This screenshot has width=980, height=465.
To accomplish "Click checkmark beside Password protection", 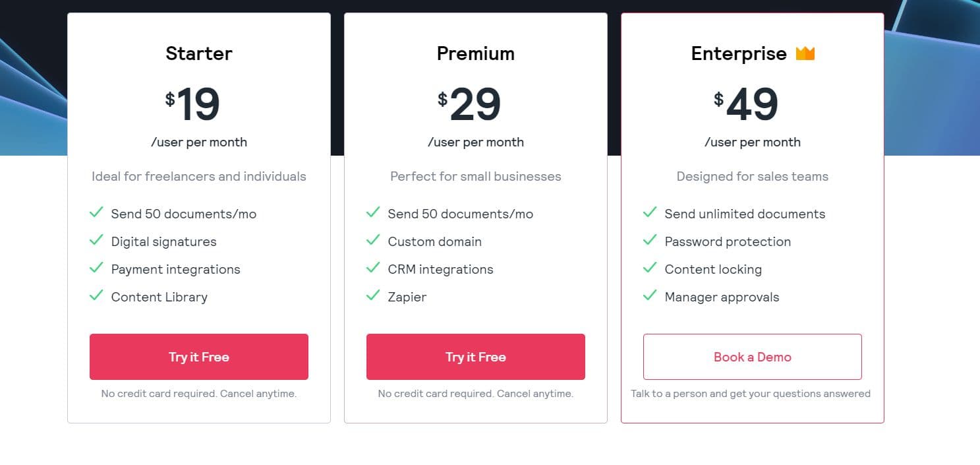I will click(x=650, y=240).
